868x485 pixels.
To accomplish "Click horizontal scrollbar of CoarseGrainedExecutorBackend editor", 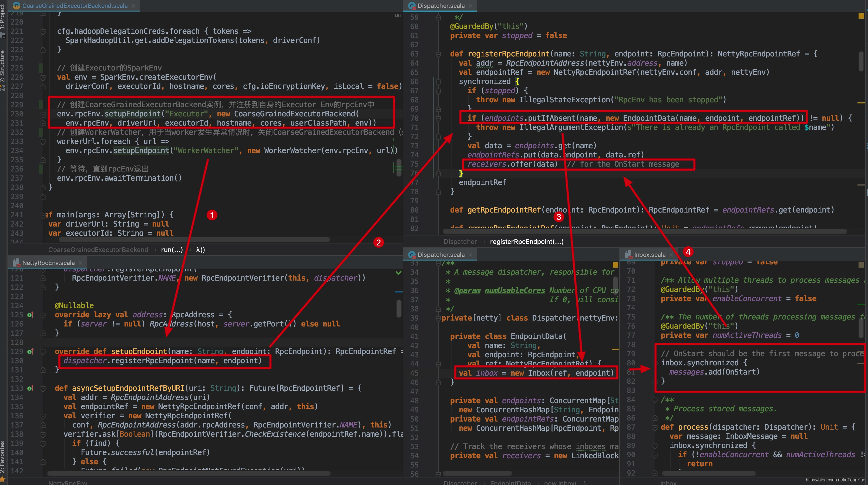I will point(194,239).
